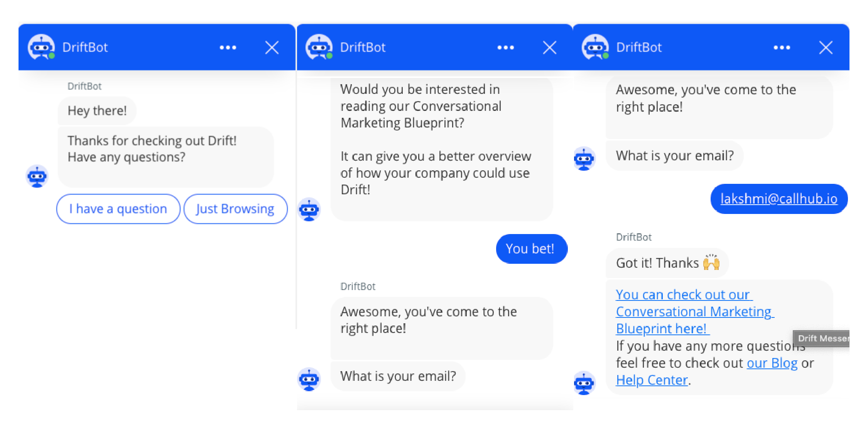This screenshot has width=868, height=431.
Task: Open the lakshmi@callhub.io email link
Action: click(x=779, y=199)
